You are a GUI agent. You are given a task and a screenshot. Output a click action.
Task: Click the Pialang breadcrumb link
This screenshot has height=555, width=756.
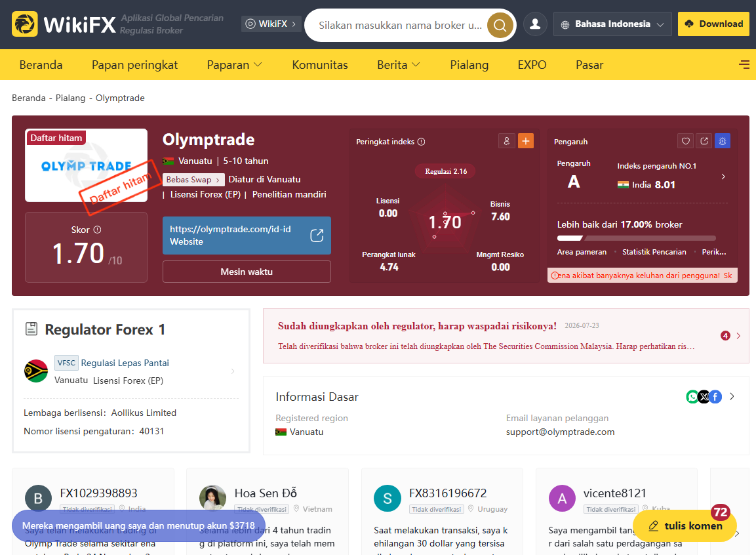(x=70, y=98)
